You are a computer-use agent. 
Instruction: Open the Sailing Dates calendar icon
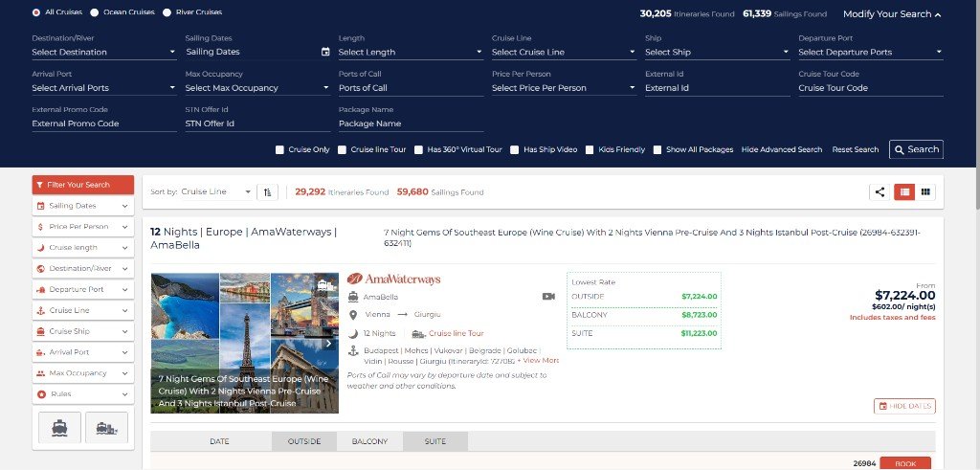(325, 52)
